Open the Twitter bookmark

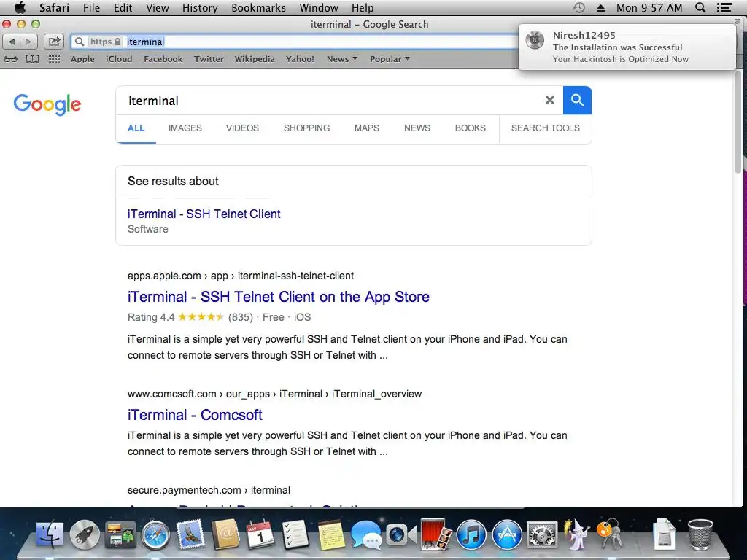tap(209, 59)
